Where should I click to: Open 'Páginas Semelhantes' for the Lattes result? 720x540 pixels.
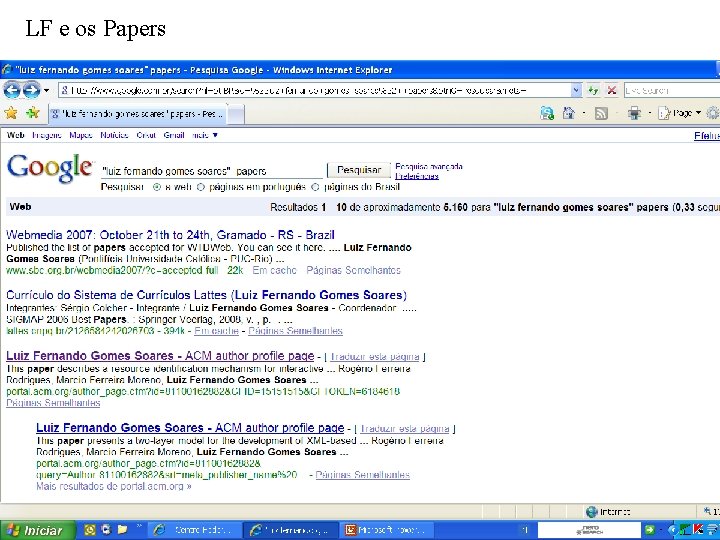pyautogui.click(x=296, y=331)
